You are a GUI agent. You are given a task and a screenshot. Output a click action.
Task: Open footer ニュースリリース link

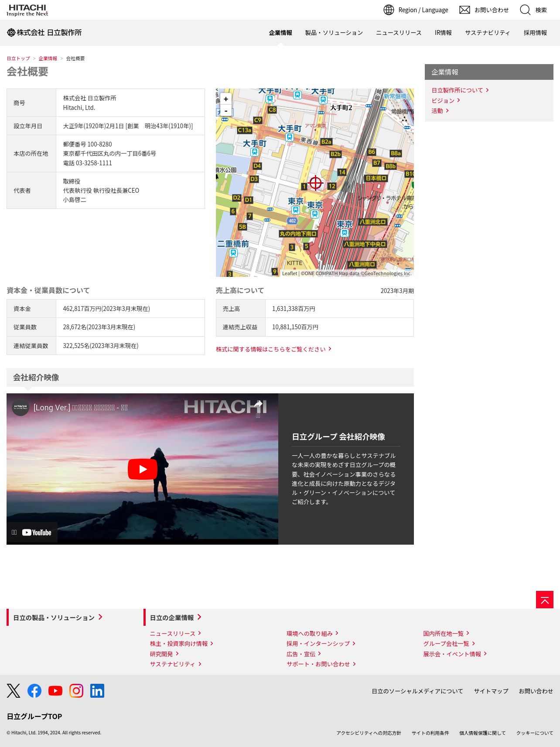click(x=175, y=634)
